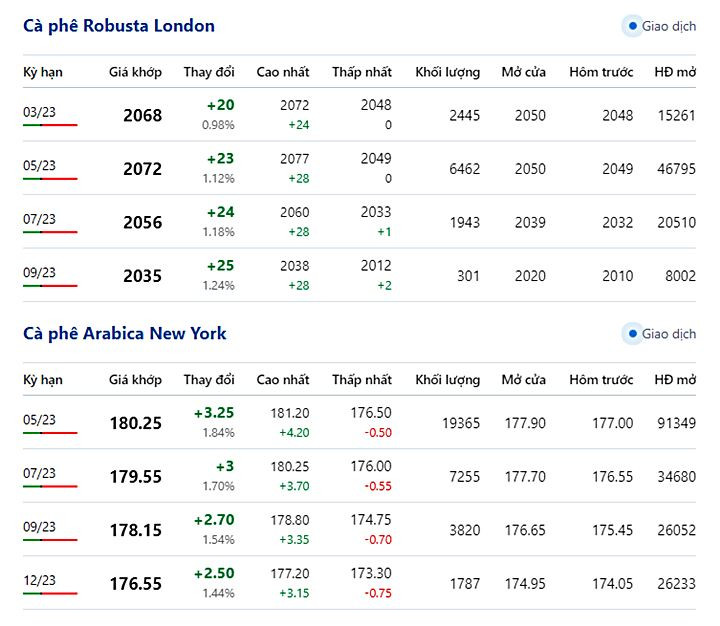Select Arabica contract term 12/23
The height and width of the screenshot is (626, 720).
pyautogui.click(x=39, y=581)
